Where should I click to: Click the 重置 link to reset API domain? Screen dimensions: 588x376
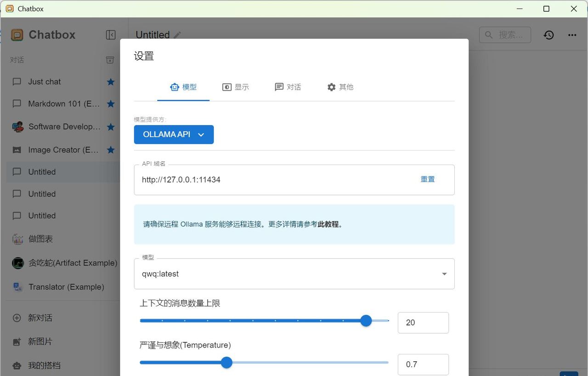click(x=427, y=179)
